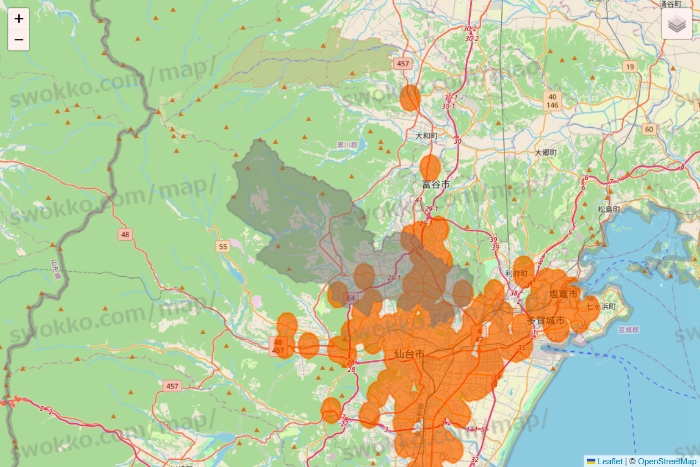
Task: Click the route 60 road shield
Action: point(649,129)
